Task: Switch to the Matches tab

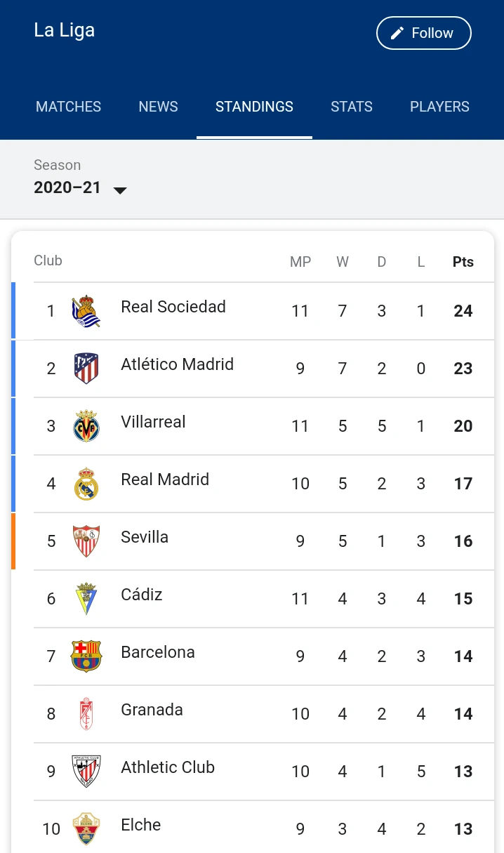Action: 68,107
